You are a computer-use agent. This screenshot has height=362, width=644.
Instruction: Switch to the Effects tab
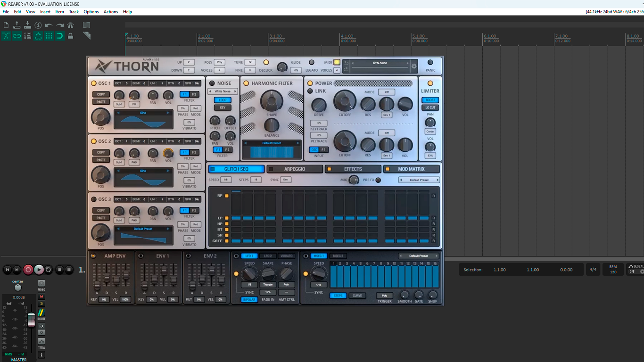pos(353,169)
